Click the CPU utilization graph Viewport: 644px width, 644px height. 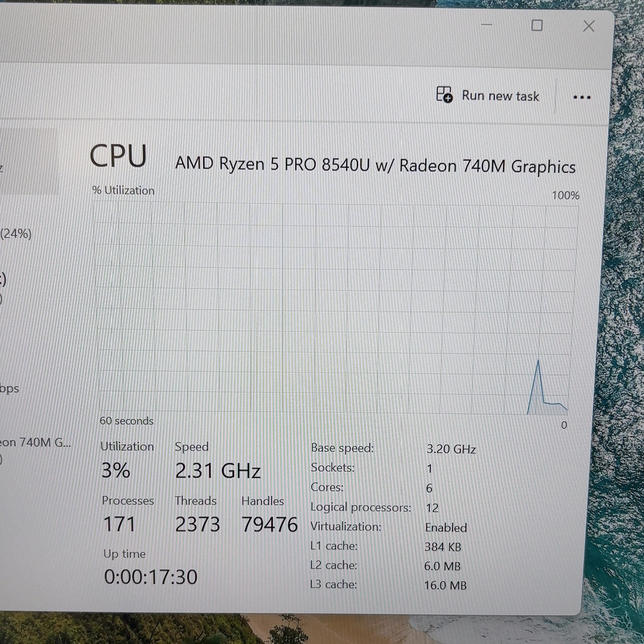[337, 308]
